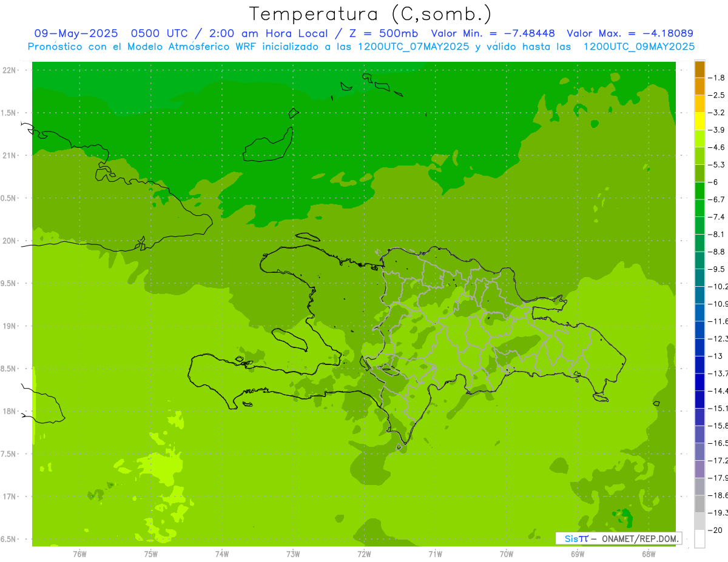The image size is (728, 562).
Task: Pick the green swatch between -6 and -6.7
Action: pyautogui.click(x=699, y=191)
